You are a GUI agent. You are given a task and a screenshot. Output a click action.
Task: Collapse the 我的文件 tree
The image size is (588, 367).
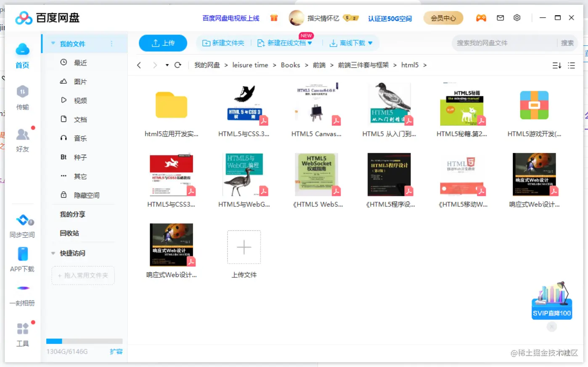pos(53,44)
